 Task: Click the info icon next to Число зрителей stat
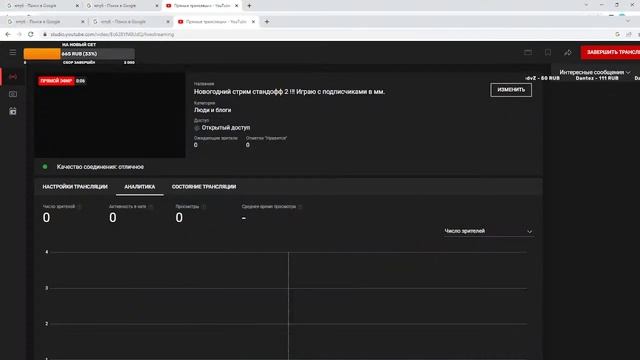[80, 207]
